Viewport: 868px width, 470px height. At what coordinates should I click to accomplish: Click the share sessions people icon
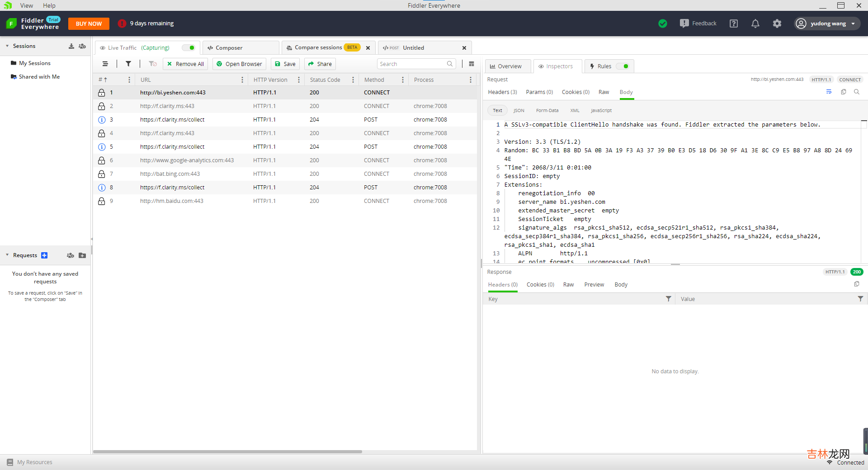pos(82,46)
